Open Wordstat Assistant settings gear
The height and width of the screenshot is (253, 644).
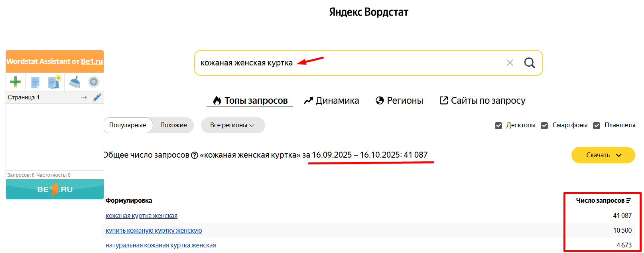pyautogui.click(x=94, y=82)
